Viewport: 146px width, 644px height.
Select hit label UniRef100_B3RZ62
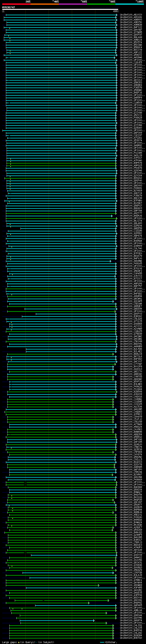[131, 316]
